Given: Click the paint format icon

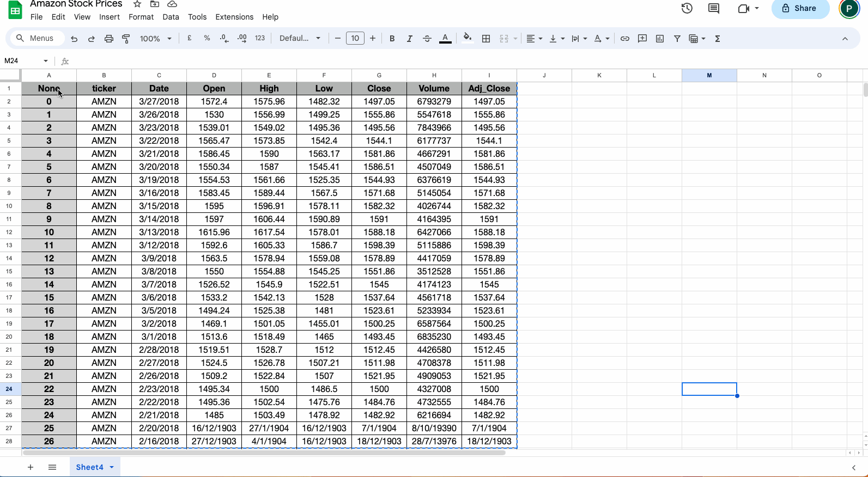Looking at the screenshot, I should (x=126, y=39).
